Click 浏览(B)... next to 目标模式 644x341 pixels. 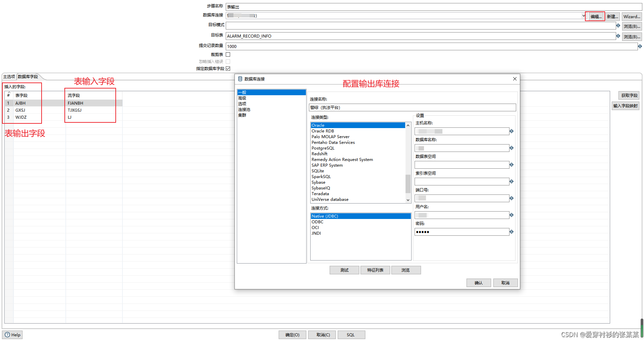(632, 26)
